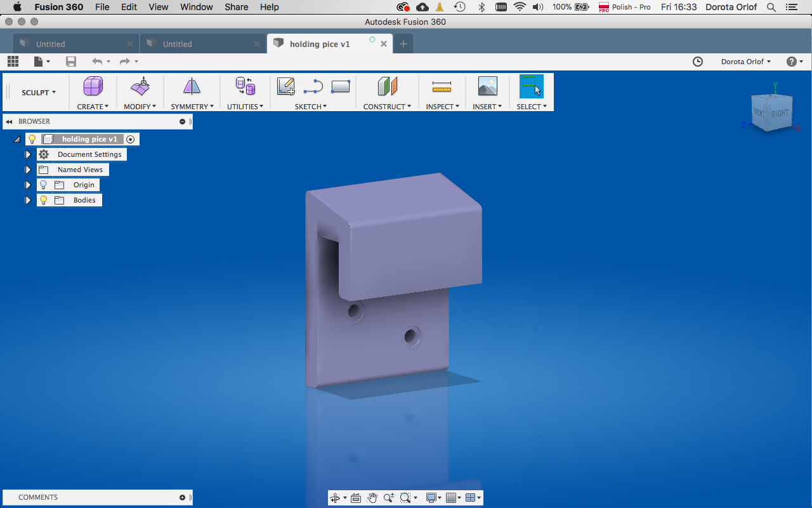
Task: Open the Share menu
Action: 237,7
